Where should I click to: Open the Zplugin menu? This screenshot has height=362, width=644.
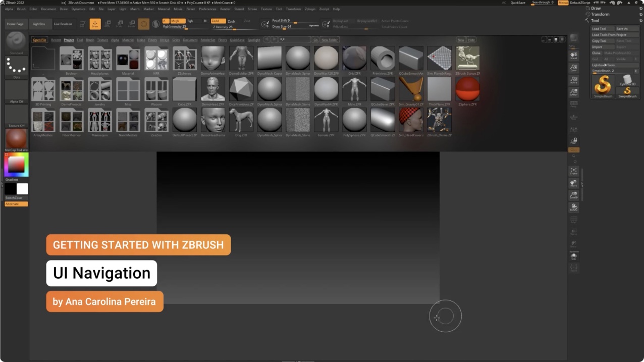click(x=310, y=9)
